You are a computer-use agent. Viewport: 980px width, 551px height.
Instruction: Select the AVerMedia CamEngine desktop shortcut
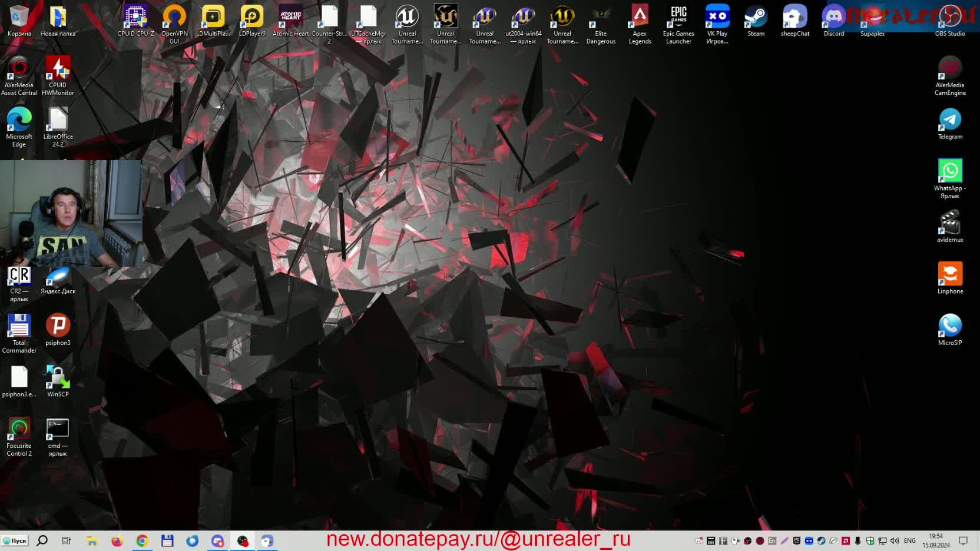(950, 76)
